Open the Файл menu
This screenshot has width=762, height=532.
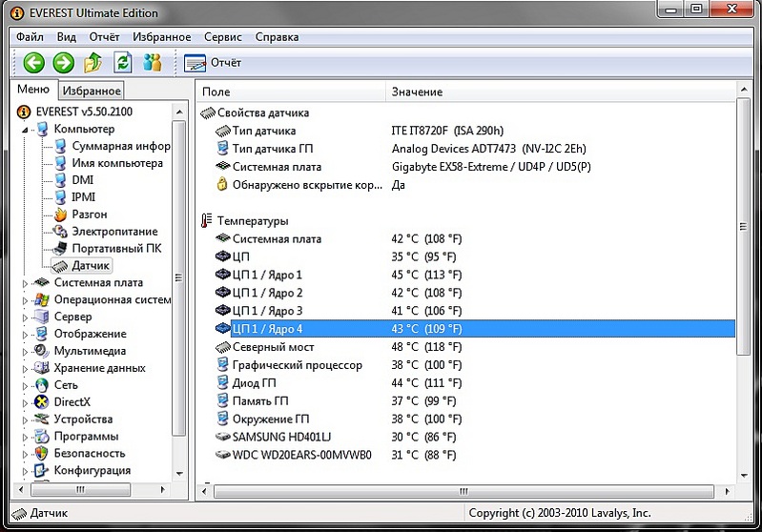point(30,37)
